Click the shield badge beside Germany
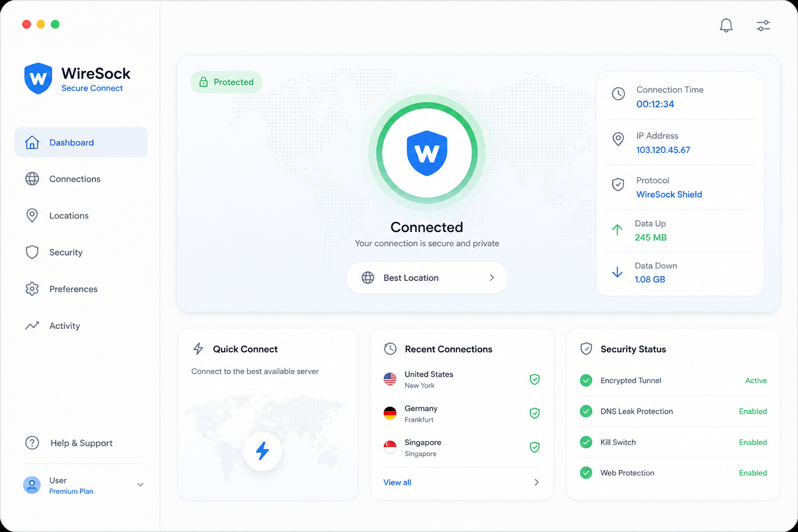 [535, 413]
